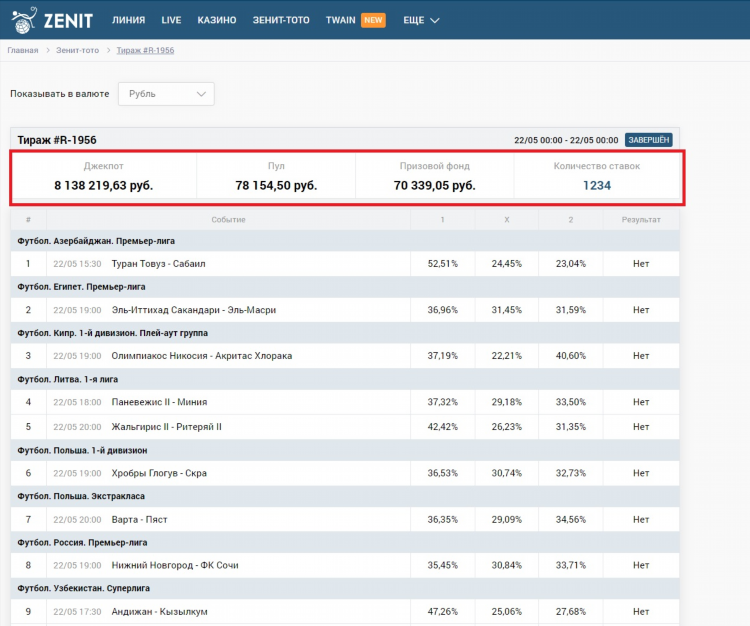
Task: Click the ZENIT wordmark in header
Action: coord(68,21)
